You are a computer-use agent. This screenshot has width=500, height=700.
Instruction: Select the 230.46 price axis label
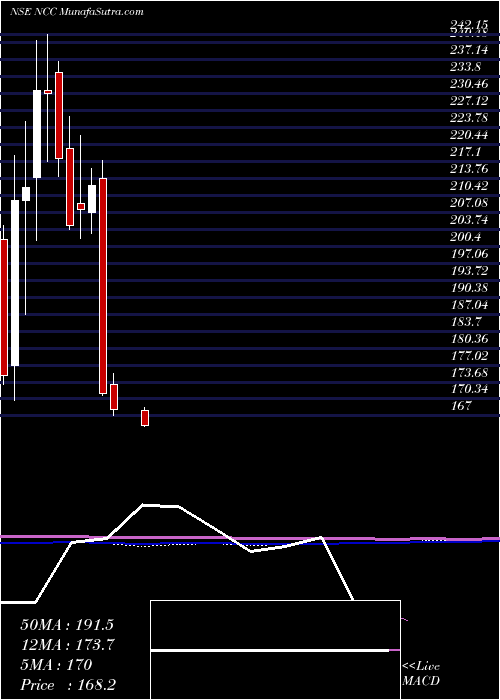point(469,84)
